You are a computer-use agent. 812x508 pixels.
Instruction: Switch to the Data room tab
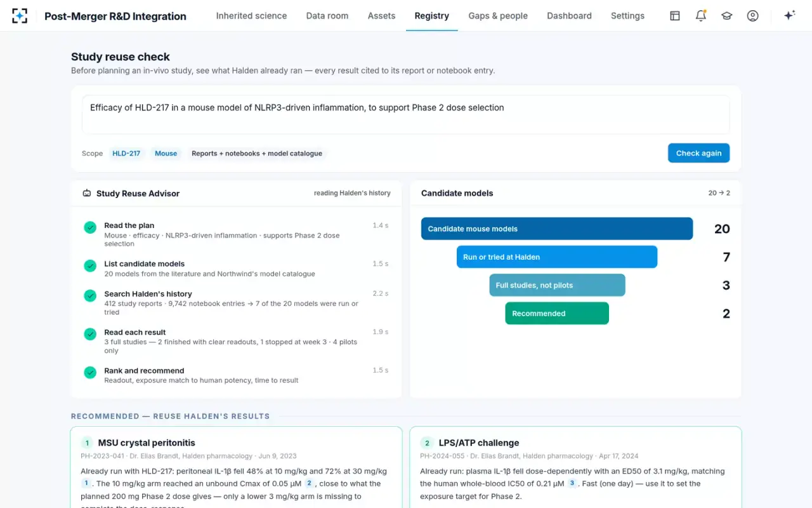coord(327,16)
